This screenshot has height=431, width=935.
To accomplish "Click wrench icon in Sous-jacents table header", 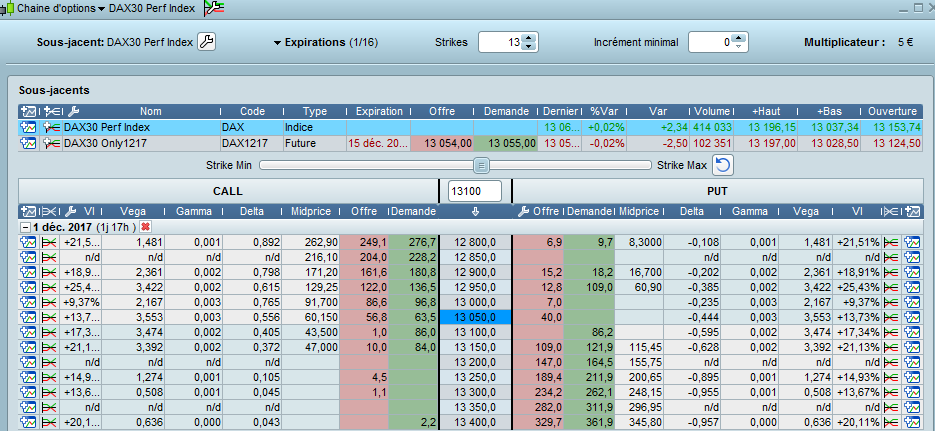I will point(73,111).
